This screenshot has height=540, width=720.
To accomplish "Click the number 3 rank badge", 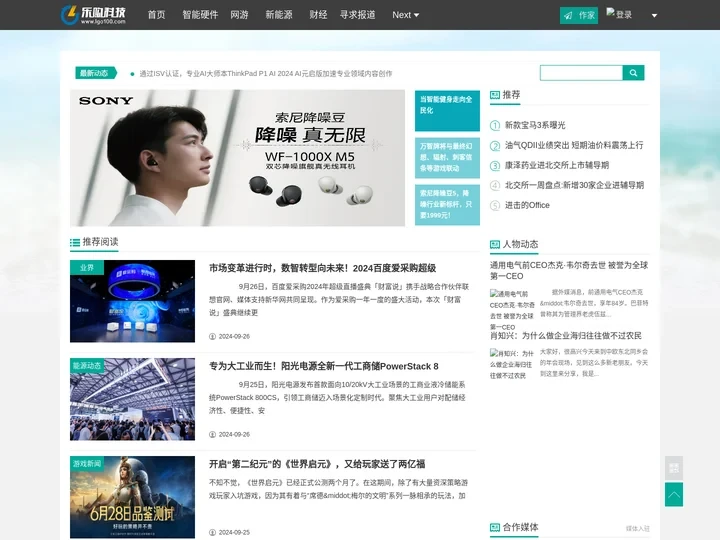I will 495,165.
